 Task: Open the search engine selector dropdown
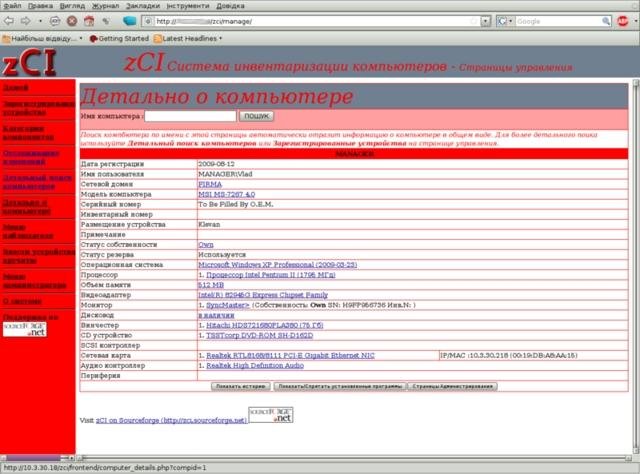pyautogui.click(x=505, y=21)
